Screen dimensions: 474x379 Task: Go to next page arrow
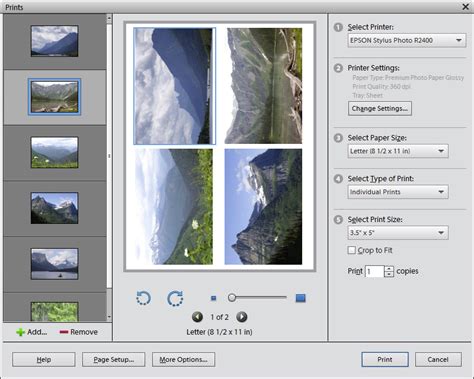[x=242, y=317]
